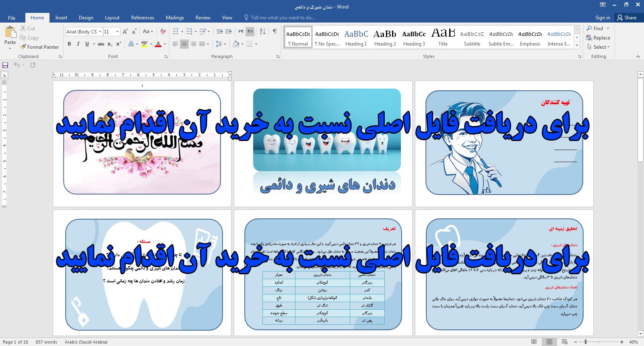Toggle bold formatting
Screen dimensions: 644x346
(x=69, y=44)
